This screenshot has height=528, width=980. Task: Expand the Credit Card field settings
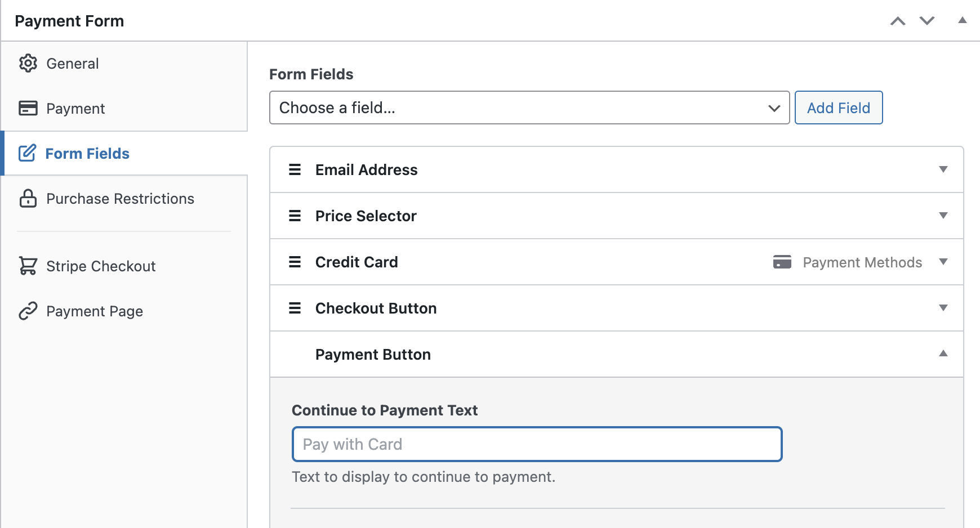942,262
